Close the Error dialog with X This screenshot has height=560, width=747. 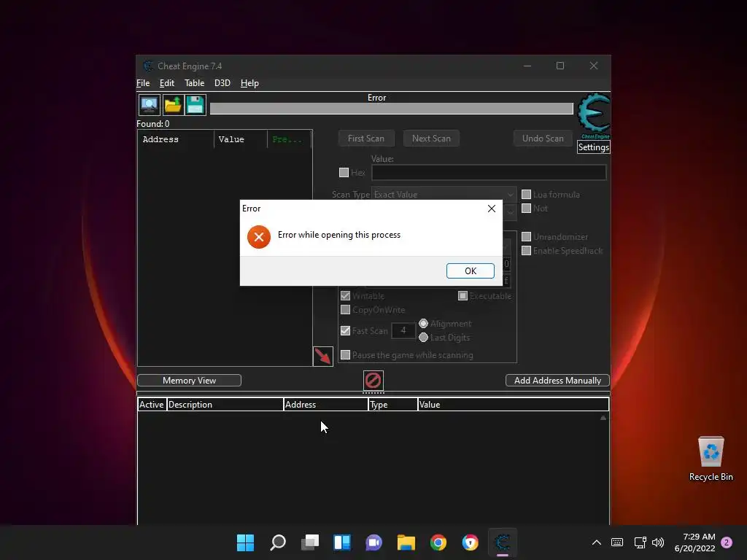pyautogui.click(x=492, y=209)
